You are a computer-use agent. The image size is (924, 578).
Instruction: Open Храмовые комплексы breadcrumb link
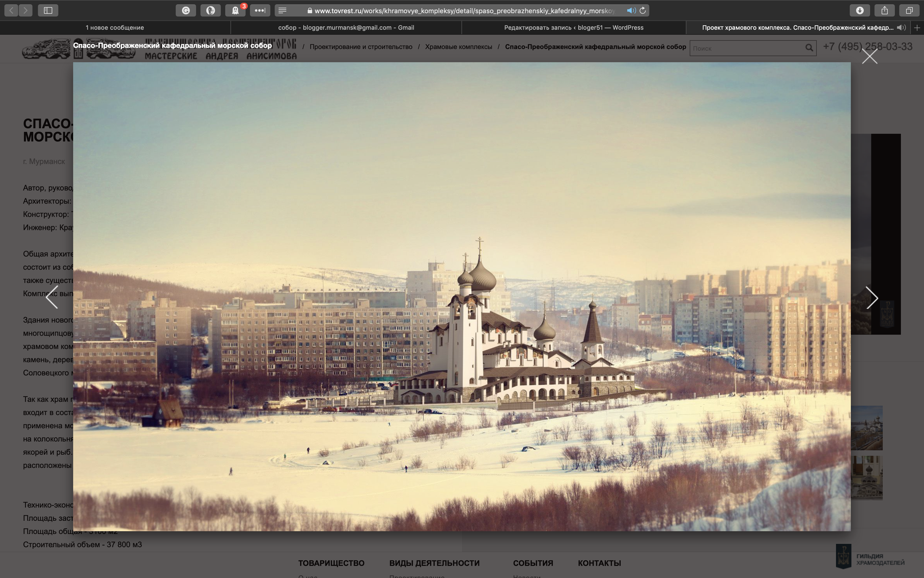tap(459, 47)
